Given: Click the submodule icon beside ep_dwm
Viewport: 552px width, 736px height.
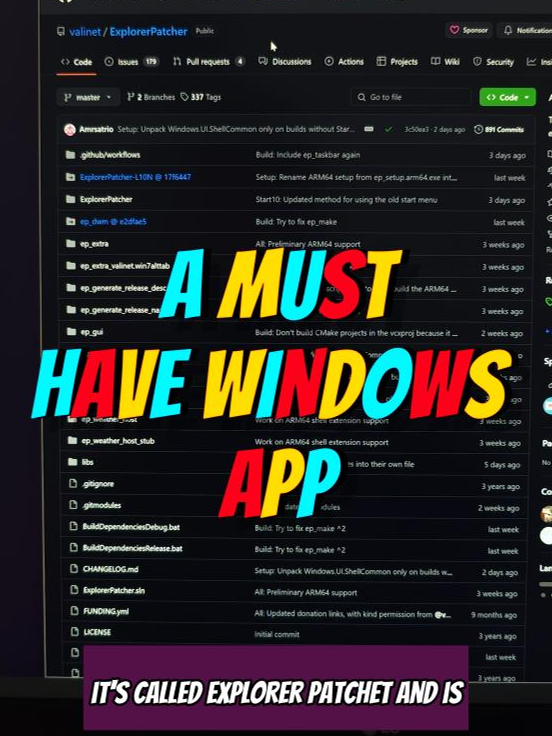Looking at the screenshot, I should click(70, 222).
